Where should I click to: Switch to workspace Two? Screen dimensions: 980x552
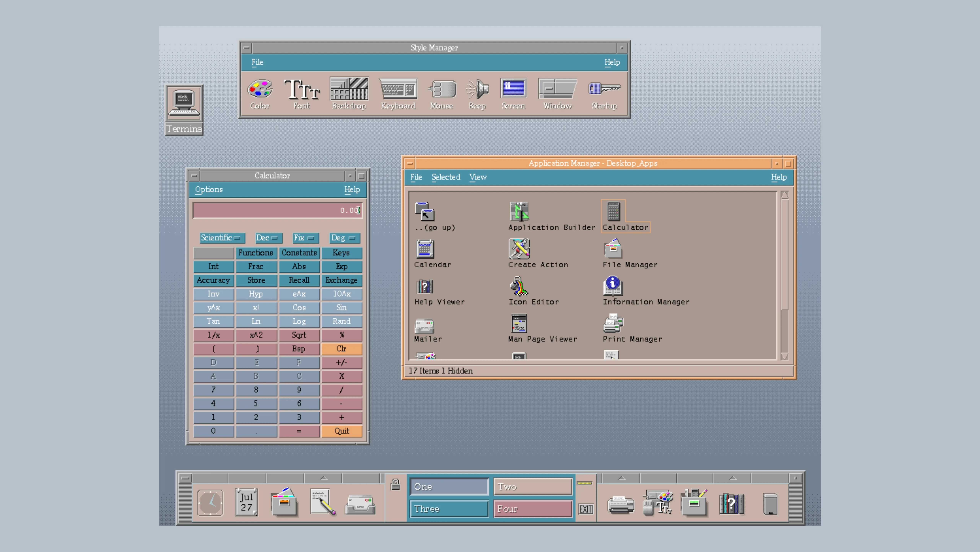[533, 487]
